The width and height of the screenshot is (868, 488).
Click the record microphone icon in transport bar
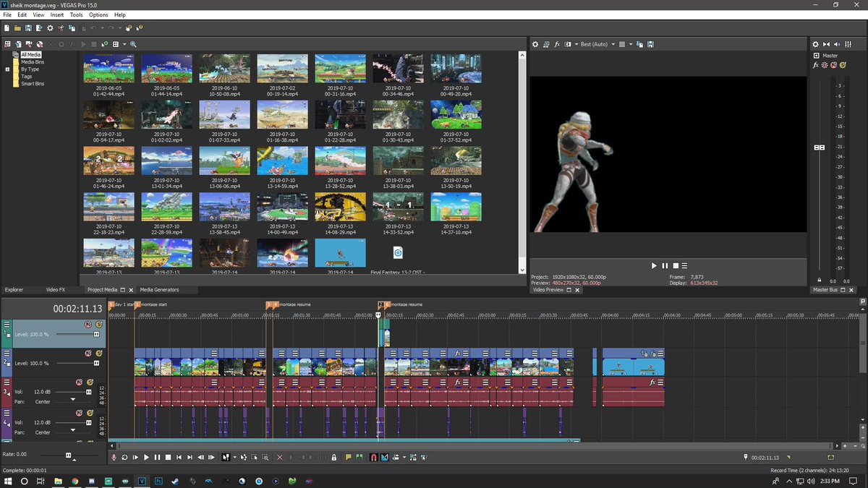(114, 457)
